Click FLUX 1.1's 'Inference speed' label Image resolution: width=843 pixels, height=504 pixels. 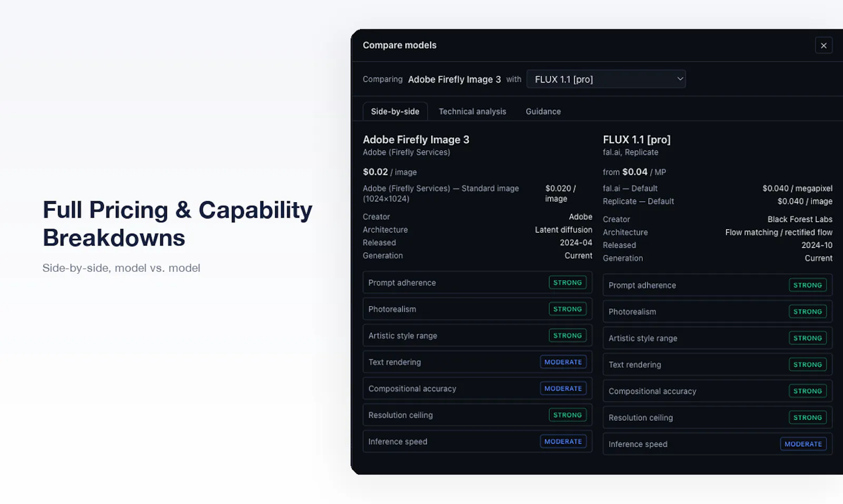coord(638,444)
